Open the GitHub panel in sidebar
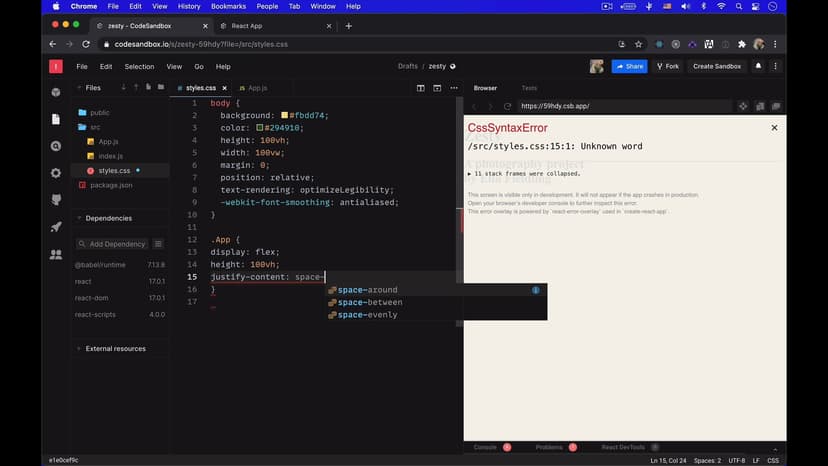828x466 pixels. coord(56,200)
